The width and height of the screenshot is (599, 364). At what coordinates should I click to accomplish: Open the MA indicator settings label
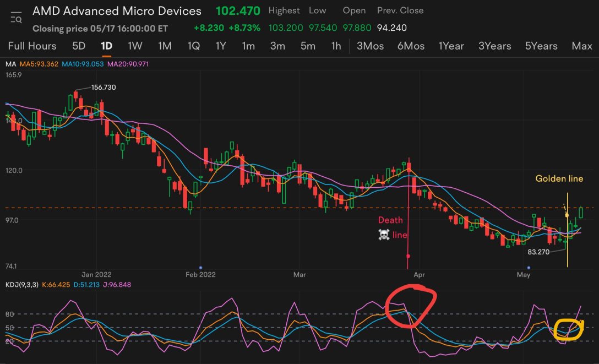point(10,64)
